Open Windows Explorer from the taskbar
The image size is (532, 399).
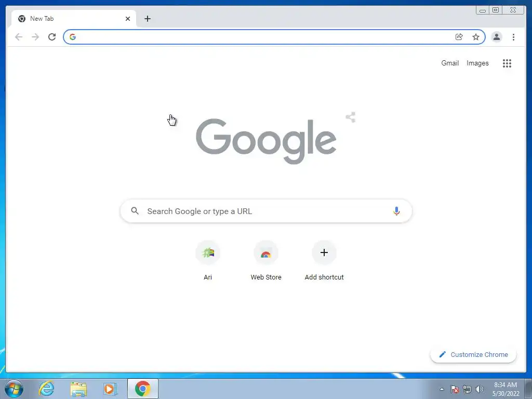[x=78, y=389]
